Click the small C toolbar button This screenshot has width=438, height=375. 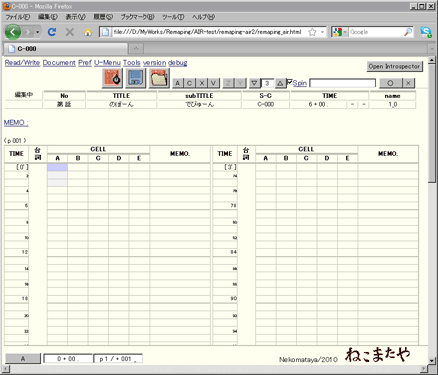pos(190,83)
